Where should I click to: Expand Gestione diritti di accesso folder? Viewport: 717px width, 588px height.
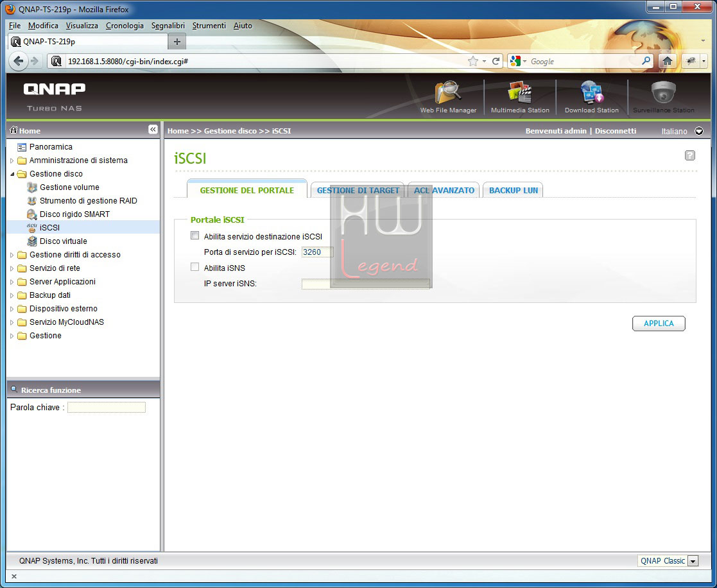(12, 255)
